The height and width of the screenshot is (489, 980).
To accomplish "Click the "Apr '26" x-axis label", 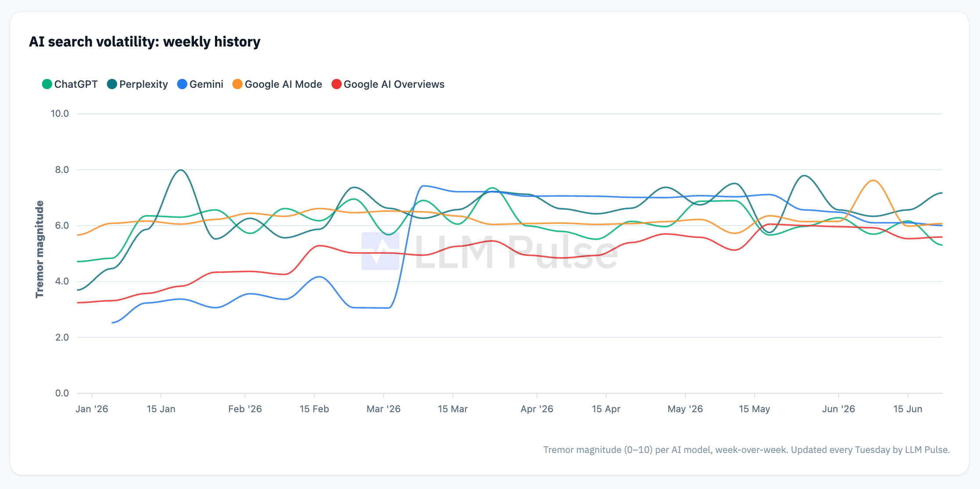I will (x=537, y=409).
